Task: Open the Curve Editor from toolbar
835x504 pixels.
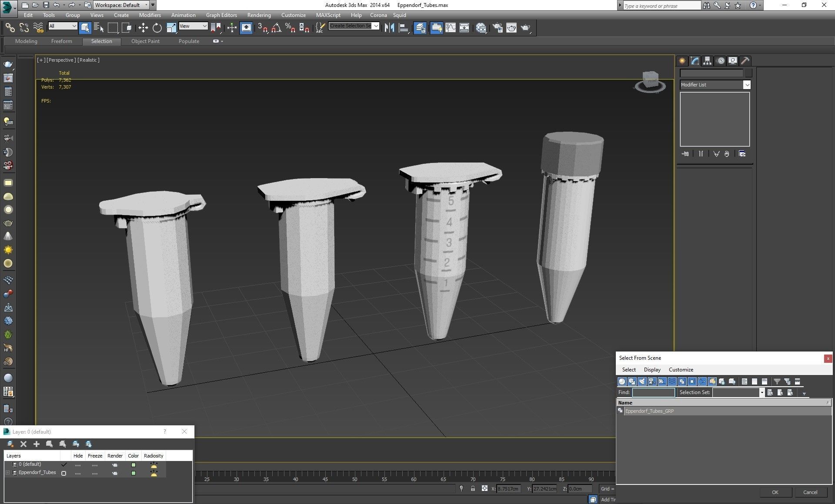Action: pyautogui.click(x=451, y=28)
